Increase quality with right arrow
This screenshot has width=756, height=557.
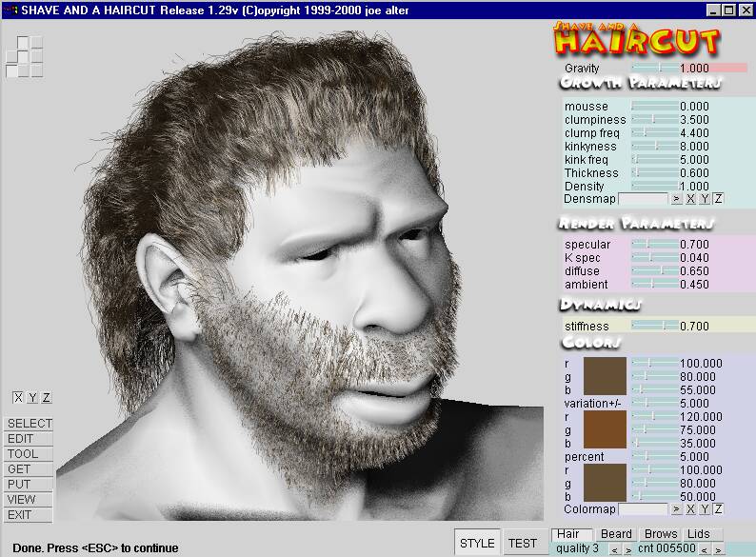click(x=628, y=549)
